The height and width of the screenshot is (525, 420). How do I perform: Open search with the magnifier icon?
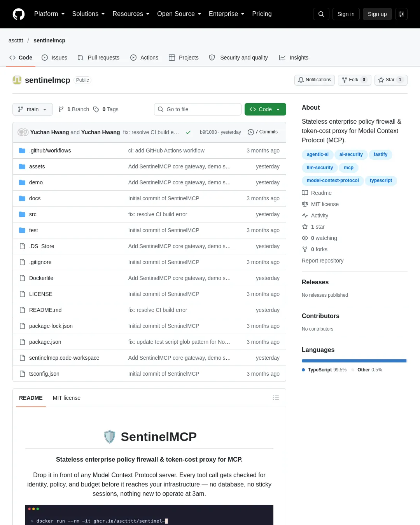(x=321, y=14)
